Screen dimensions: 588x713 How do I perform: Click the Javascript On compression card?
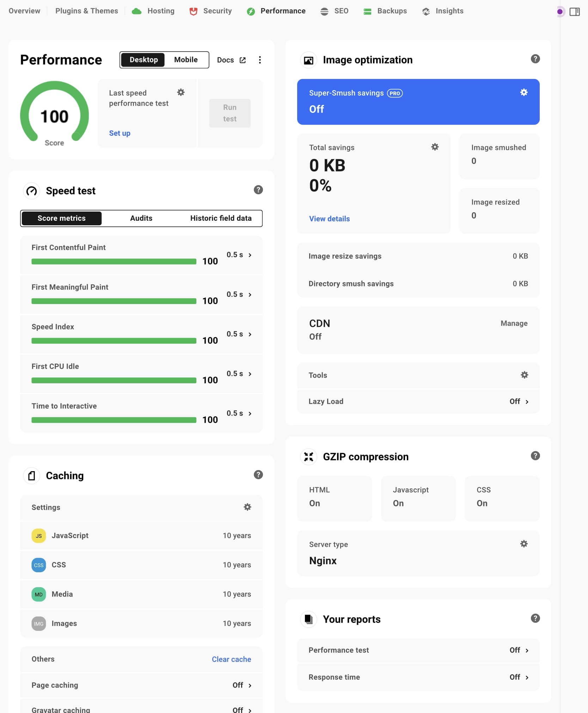pyautogui.click(x=418, y=499)
